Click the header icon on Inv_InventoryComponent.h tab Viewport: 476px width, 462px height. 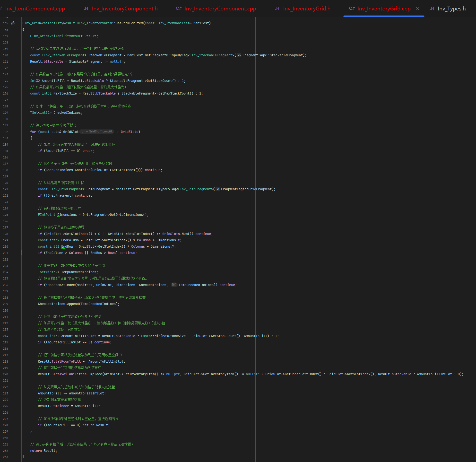[x=86, y=9]
